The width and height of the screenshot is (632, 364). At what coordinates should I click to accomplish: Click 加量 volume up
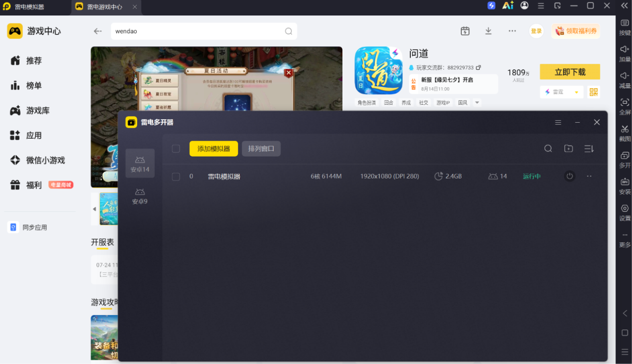coord(625,54)
